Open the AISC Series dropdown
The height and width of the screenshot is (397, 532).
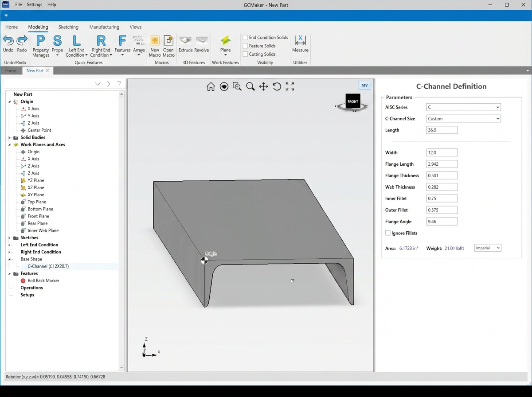click(x=463, y=107)
